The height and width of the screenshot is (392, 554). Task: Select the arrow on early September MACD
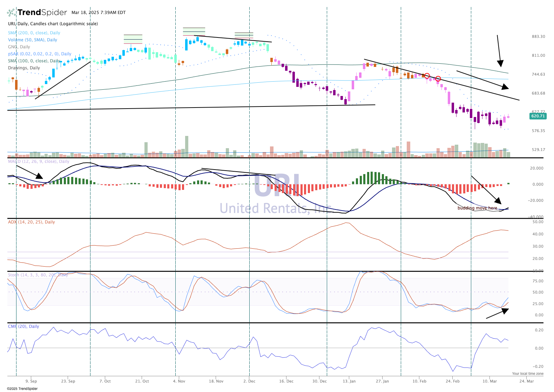[29, 172]
